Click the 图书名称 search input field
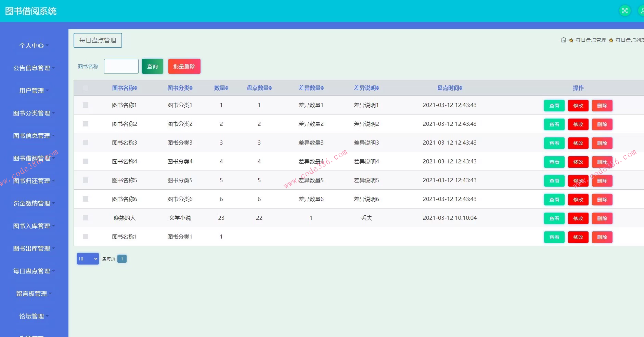Viewport: 644px width, 337px height. coord(121,66)
